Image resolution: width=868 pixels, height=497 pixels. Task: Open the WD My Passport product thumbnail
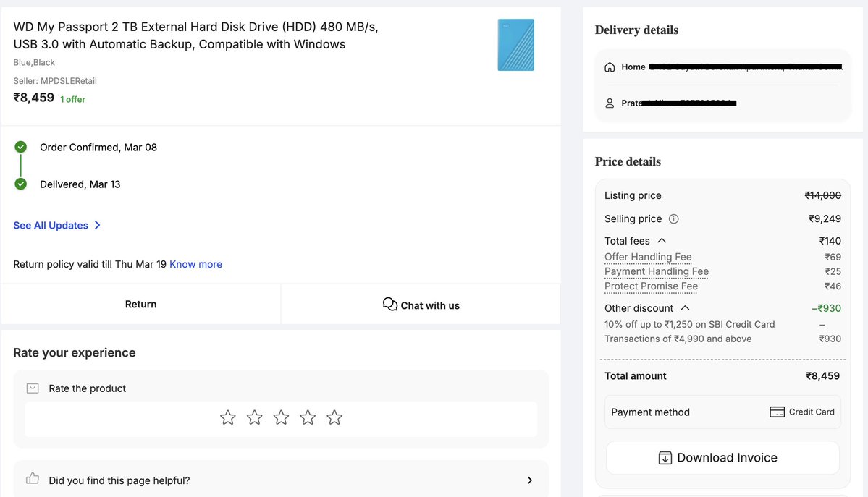(515, 45)
